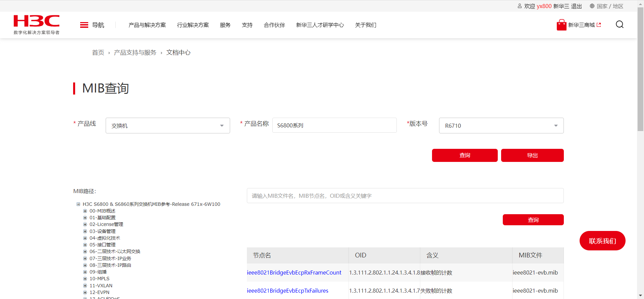Focus the 产品名称 field containing S6800系列
The image size is (644, 299).
[334, 125]
